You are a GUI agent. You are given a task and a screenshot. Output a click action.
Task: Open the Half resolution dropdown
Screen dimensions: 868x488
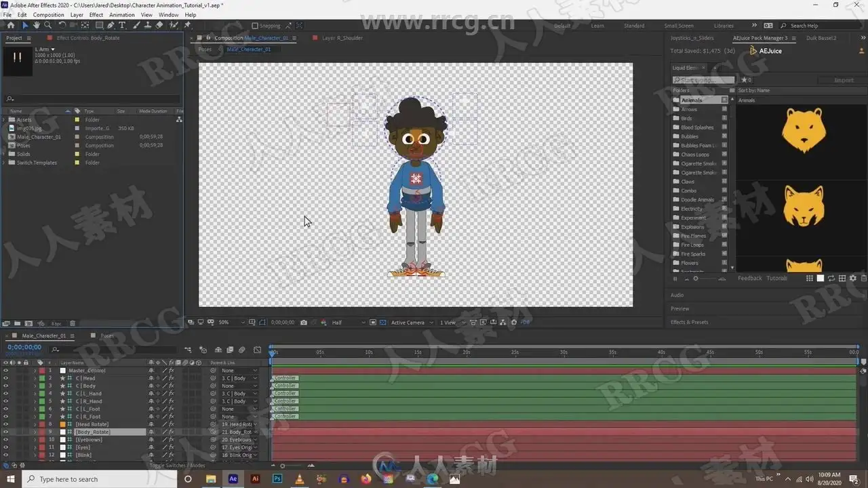[x=349, y=323]
